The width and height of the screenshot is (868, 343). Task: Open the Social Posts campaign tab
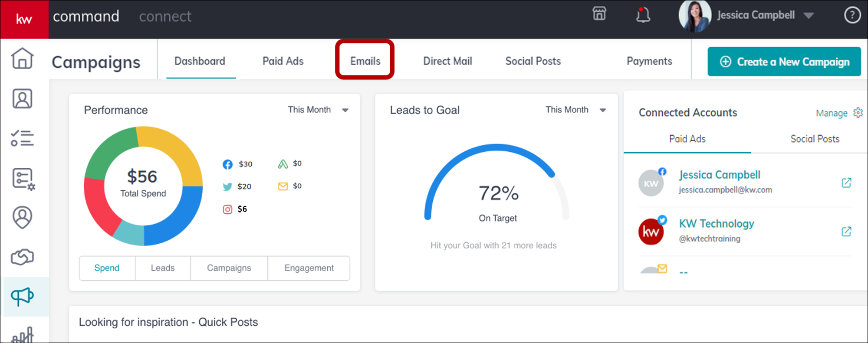pos(533,61)
